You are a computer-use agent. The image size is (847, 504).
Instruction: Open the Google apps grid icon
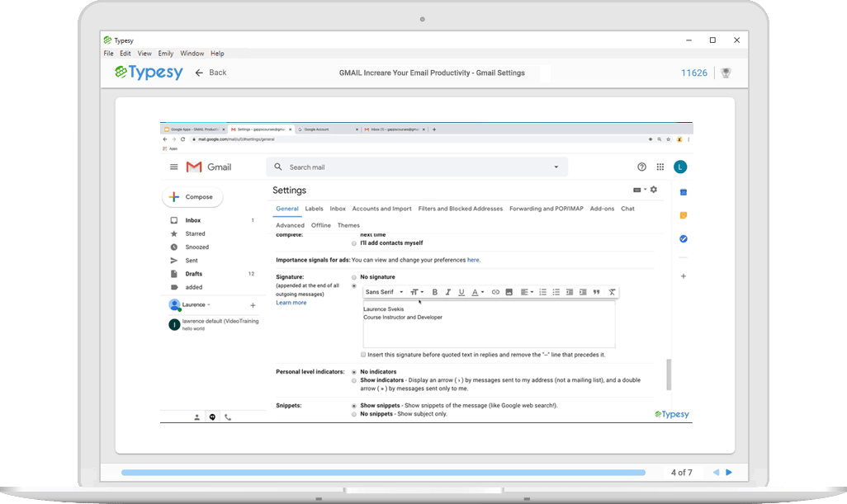click(660, 167)
